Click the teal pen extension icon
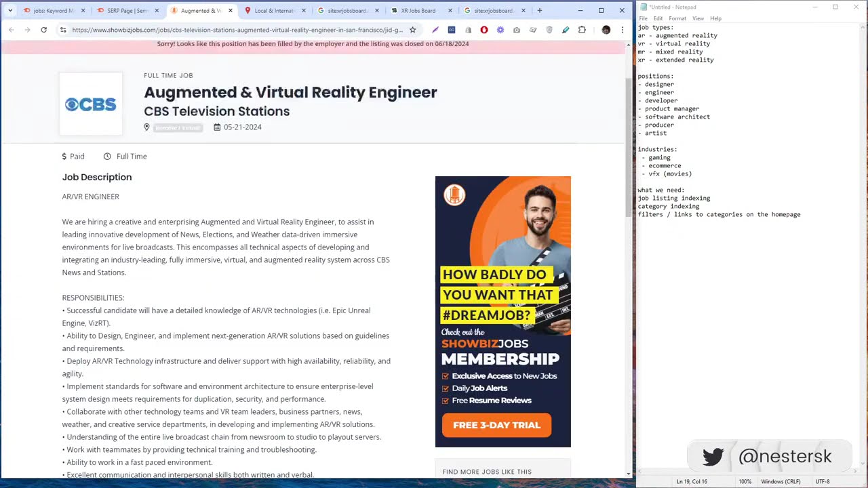The width and height of the screenshot is (868, 488). [566, 30]
